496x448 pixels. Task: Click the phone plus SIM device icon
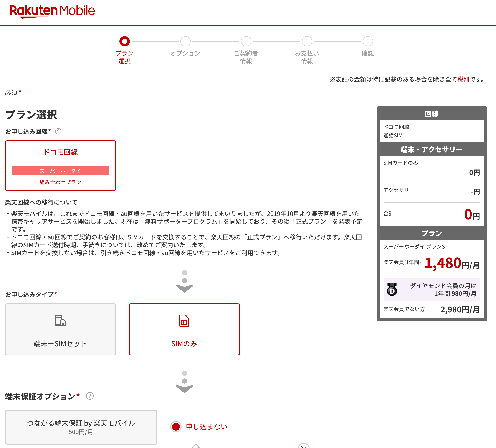pos(60,321)
